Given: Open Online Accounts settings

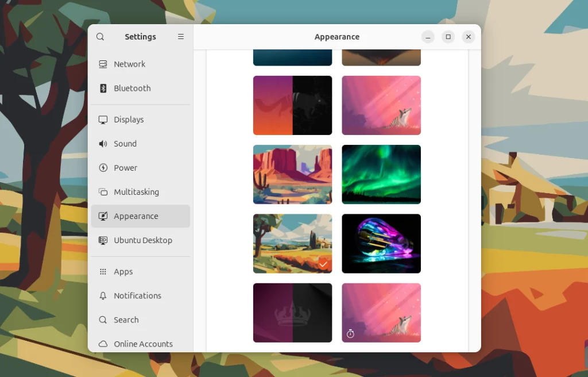Looking at the screenshot, I should [104, 344].
